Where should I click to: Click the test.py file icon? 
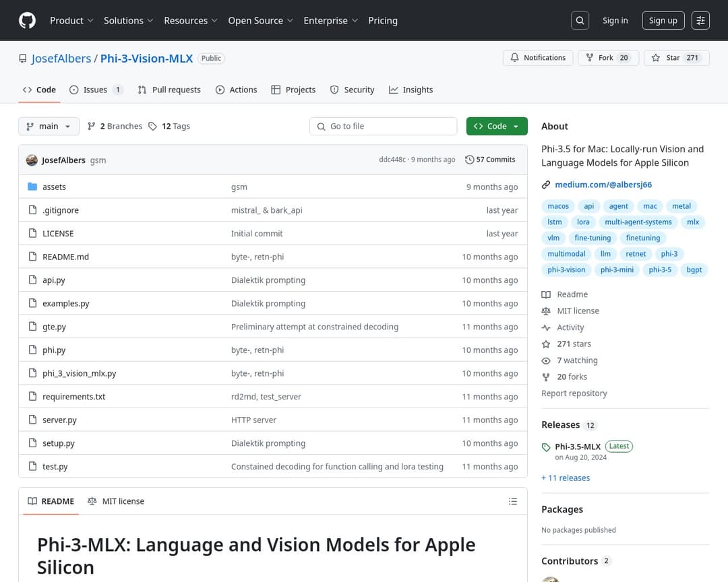[x=32, y=466]
